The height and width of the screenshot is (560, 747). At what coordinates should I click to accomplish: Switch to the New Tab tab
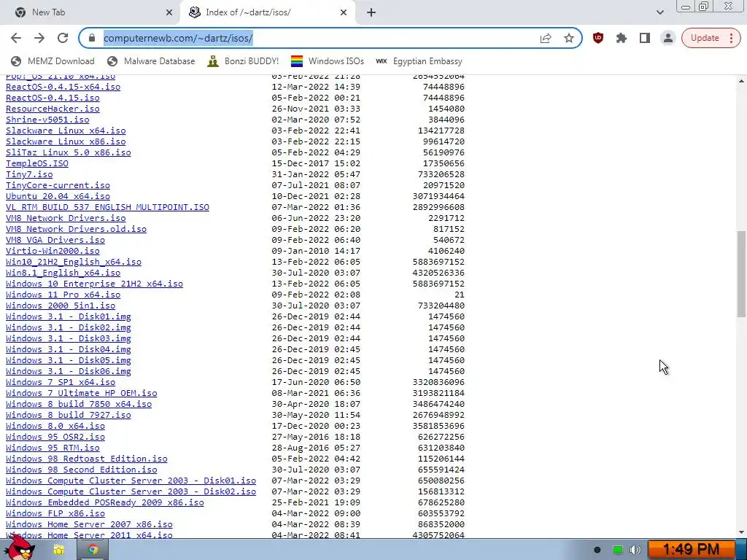pyautogui.click(x=90, y=12)
